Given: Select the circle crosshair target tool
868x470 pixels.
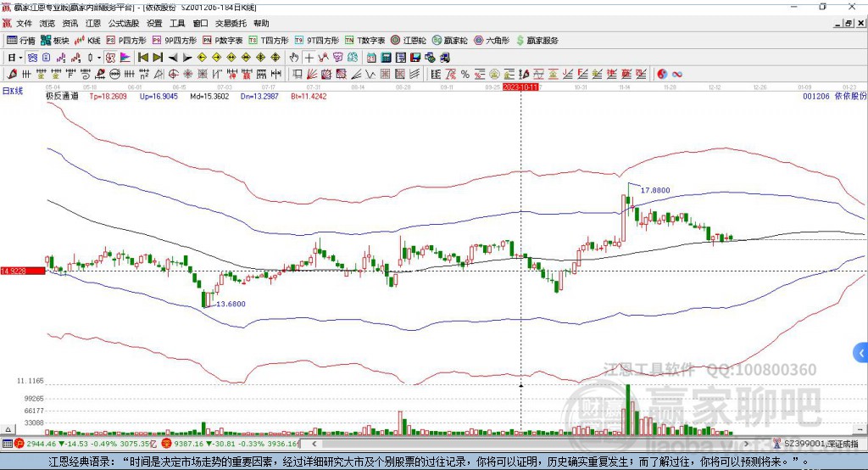Looking at the screenshot, I should [173, 74].
